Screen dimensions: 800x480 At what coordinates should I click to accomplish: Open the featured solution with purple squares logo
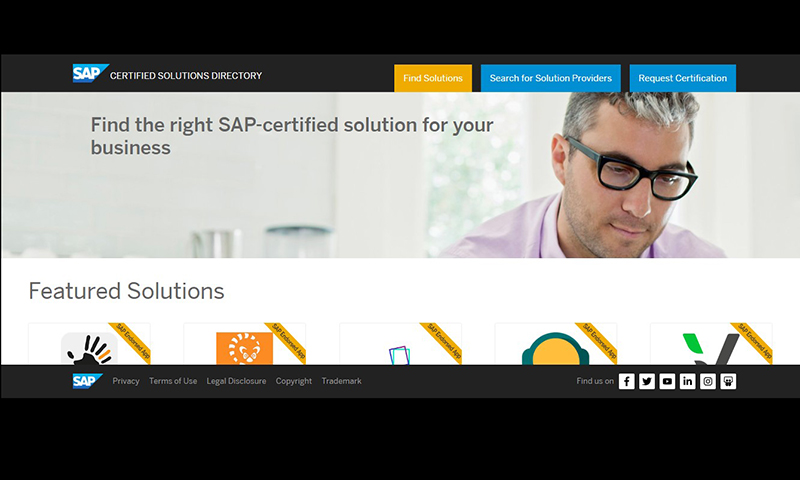coord(401,344)
